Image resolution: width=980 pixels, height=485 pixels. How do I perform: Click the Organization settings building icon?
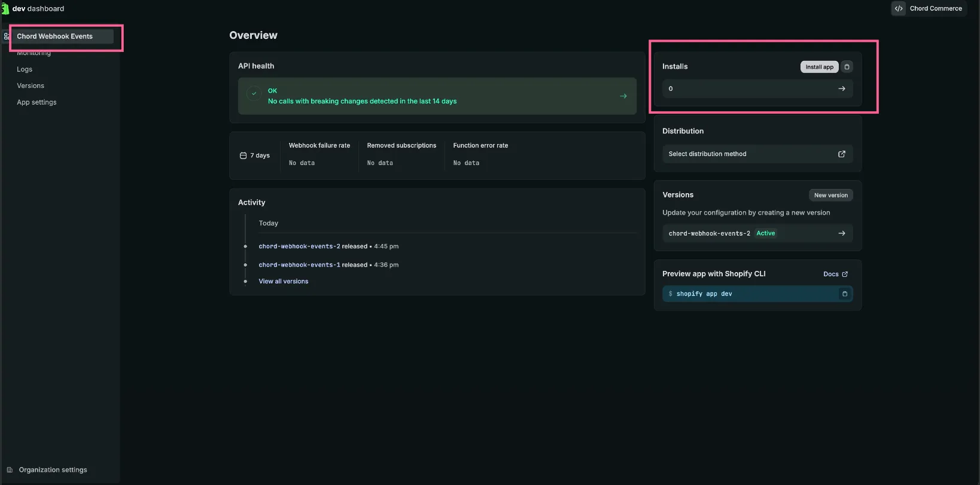tap(10, 470)
